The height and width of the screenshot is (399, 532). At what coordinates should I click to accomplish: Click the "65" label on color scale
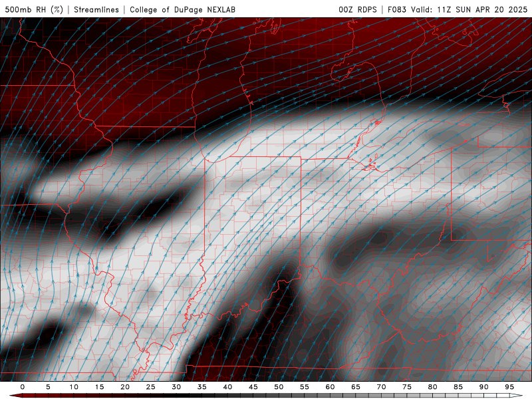356,387
